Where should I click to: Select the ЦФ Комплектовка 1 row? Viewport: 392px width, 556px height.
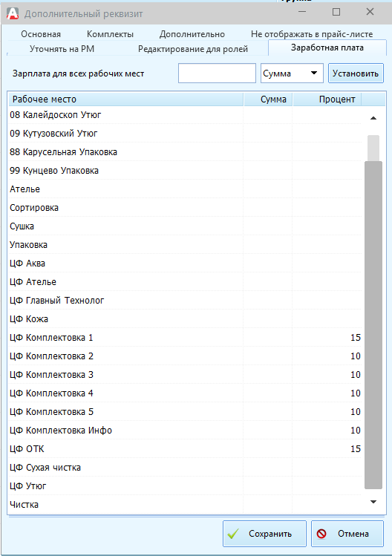[x=185, y=338]
